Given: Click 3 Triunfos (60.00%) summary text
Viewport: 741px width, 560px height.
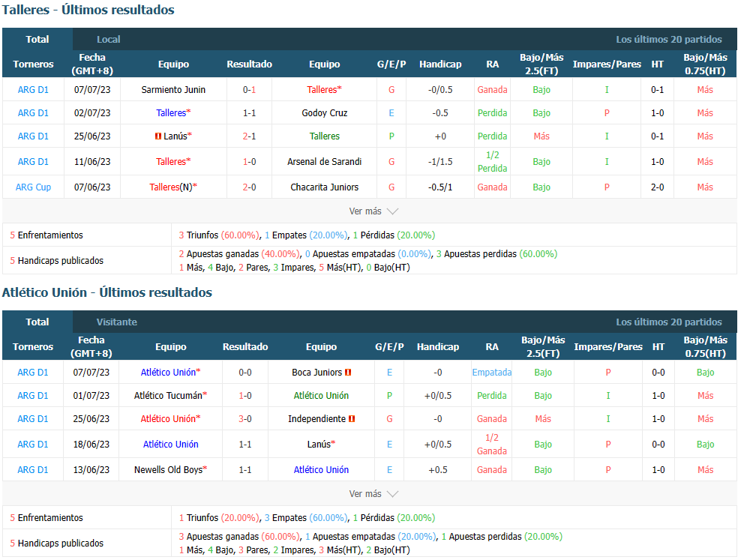Looking at the screenshot, I should point(219,235).
